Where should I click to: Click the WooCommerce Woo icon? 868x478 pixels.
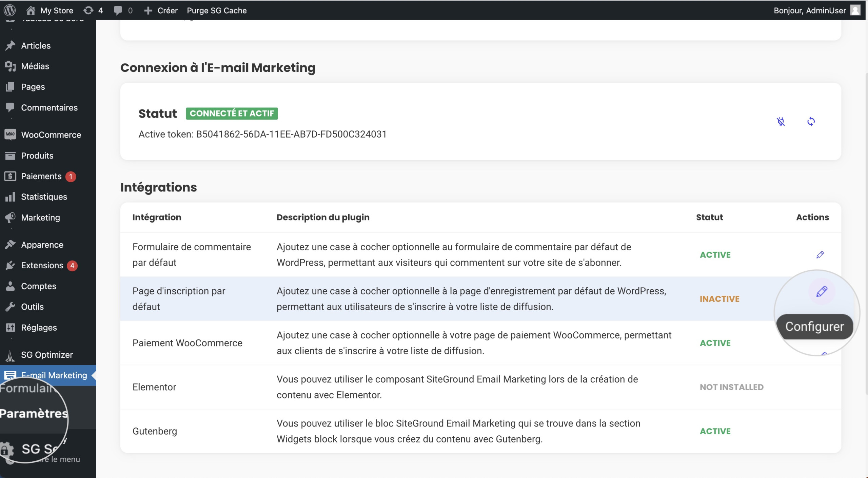[10, 134]
